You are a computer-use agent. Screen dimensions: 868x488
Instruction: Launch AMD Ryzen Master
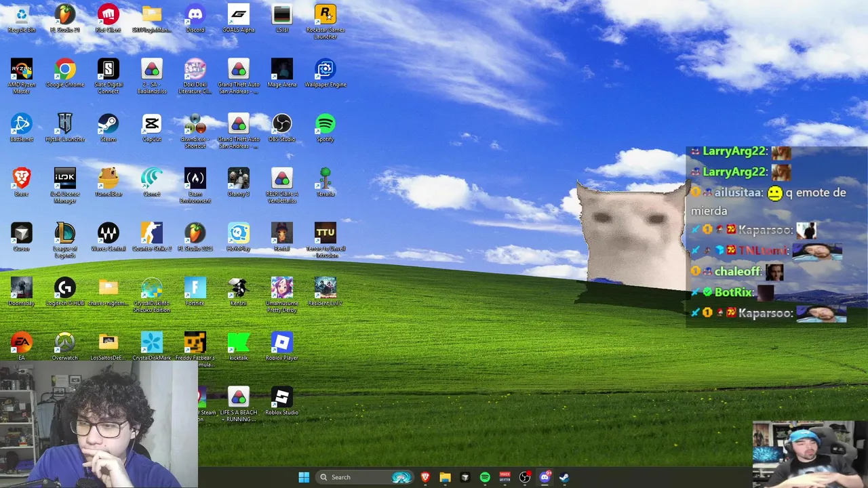22,76
